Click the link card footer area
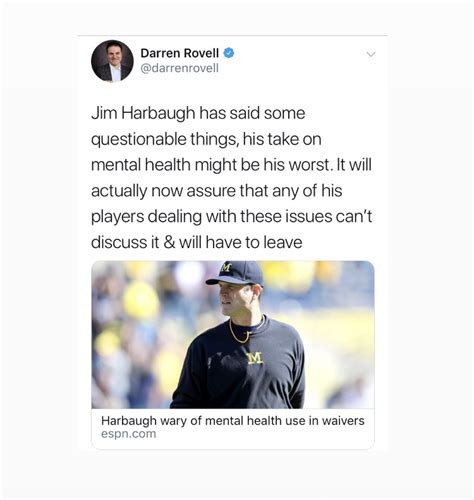This screenshot has width=474, height=500. [233, 429]
